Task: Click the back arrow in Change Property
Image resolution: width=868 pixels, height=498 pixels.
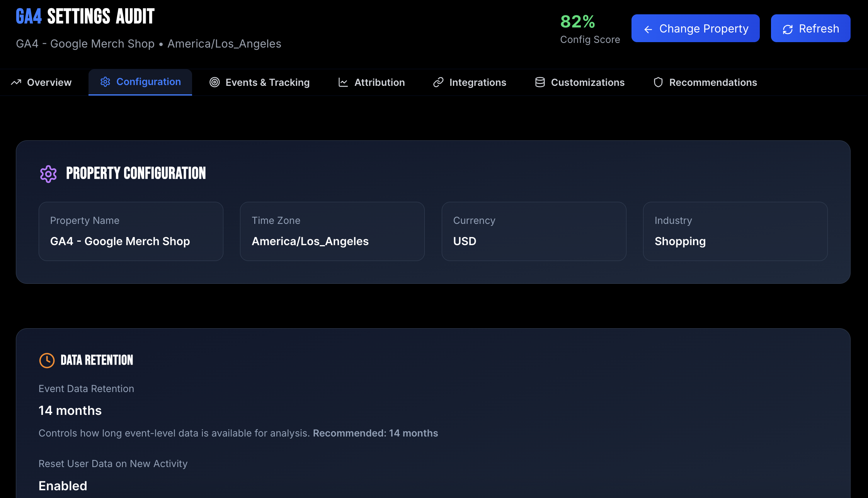Action: (x=648, y=29)
